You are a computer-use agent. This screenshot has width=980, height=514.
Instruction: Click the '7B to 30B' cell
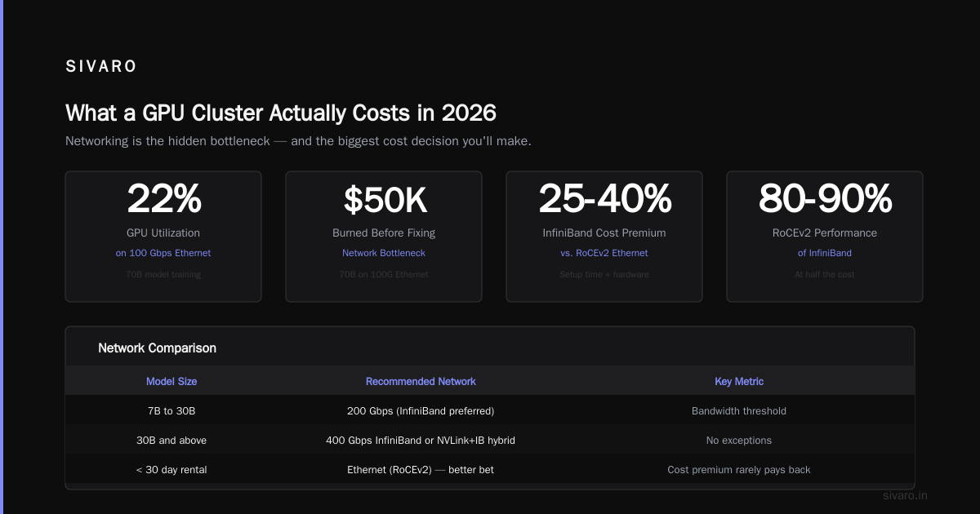[x=171, y=410]
